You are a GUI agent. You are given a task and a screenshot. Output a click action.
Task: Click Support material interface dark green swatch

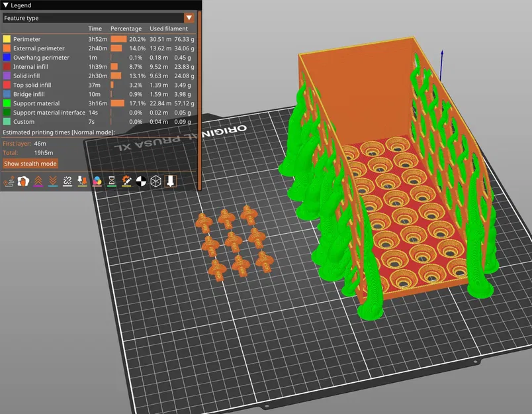point(7,113)
